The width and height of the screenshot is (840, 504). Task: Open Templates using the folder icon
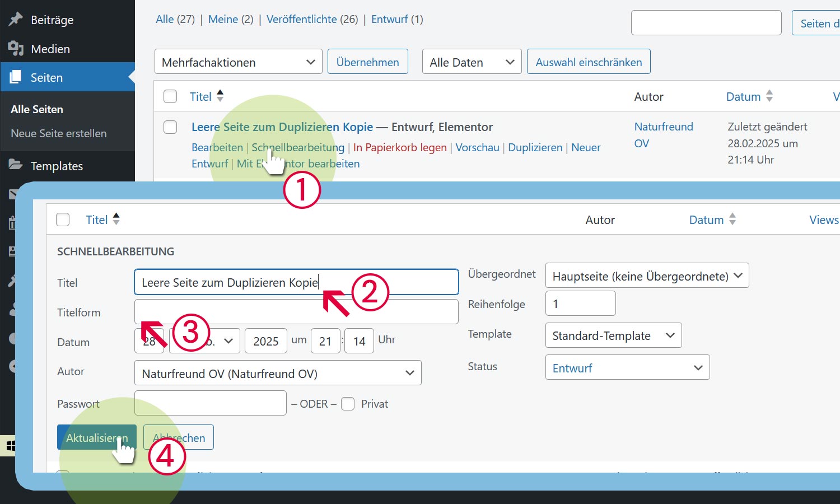click(x=16, y=166)
